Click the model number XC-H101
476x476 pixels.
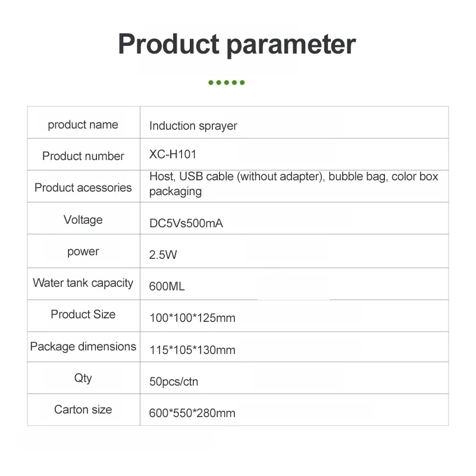(x=173, y=154)
